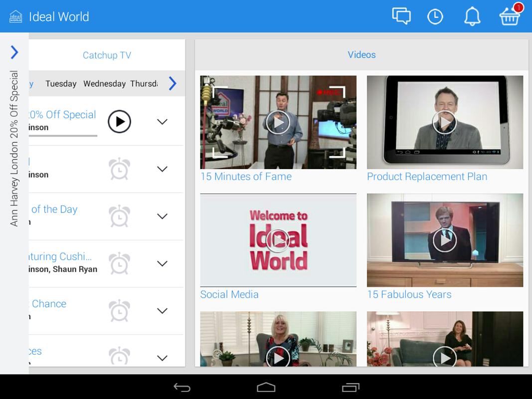Set alarm reminder for 'Chance' show
Image resolution: width=532 pixels, height=399 pixels.
(120, 310)
